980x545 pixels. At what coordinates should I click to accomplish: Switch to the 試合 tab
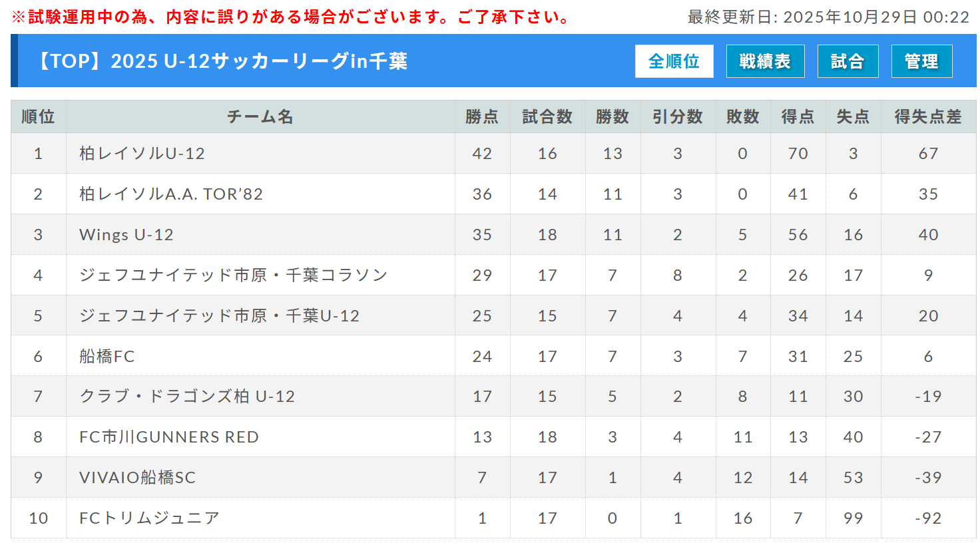point(848,61)
